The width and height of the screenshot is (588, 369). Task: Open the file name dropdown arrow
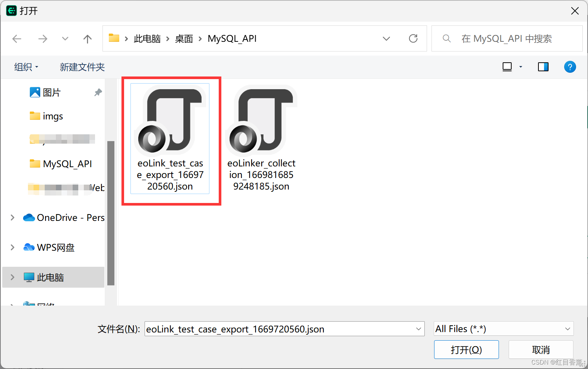pyautogui.click(x=418, y=329)
